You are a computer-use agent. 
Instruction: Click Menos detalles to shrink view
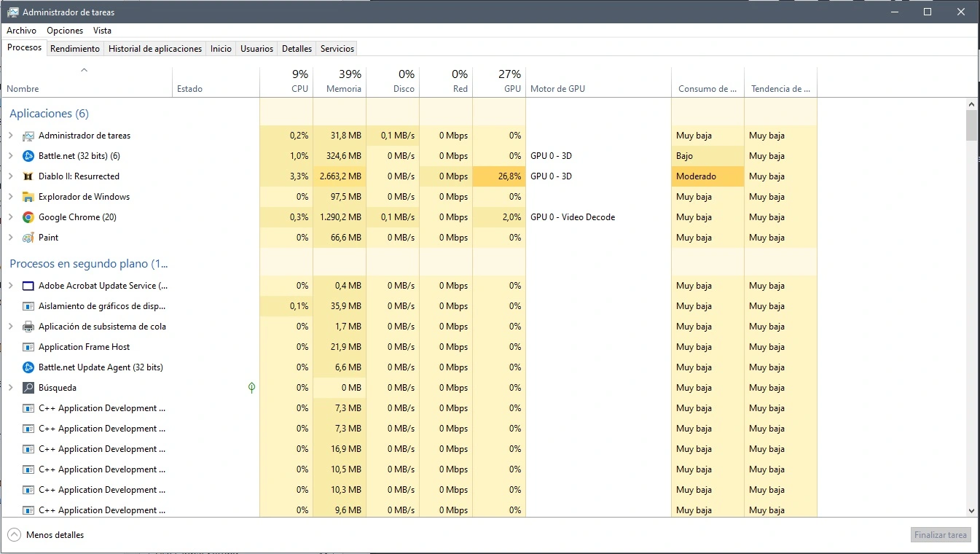(x=55, y=535)
